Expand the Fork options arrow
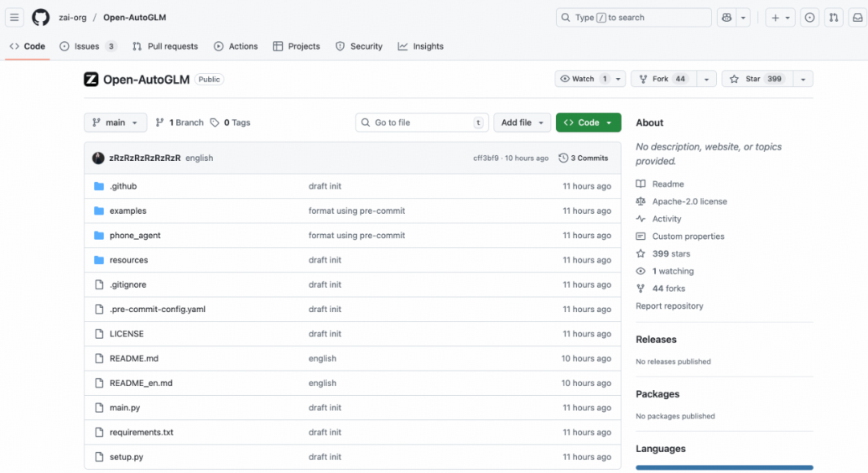The height and width of the screenshot is (473, 868). click(x=706, y=79)
